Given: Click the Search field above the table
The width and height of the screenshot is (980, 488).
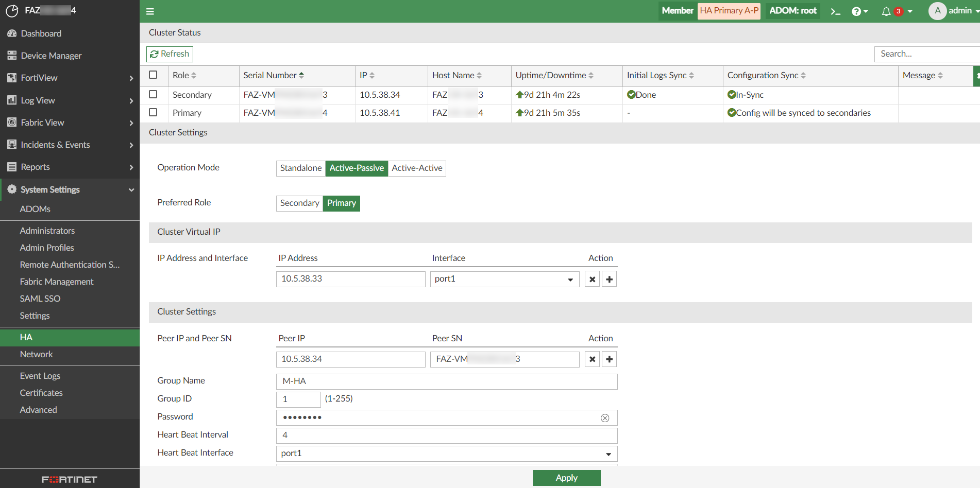Looking at the screenshot, I should click(x=927, y=54).
